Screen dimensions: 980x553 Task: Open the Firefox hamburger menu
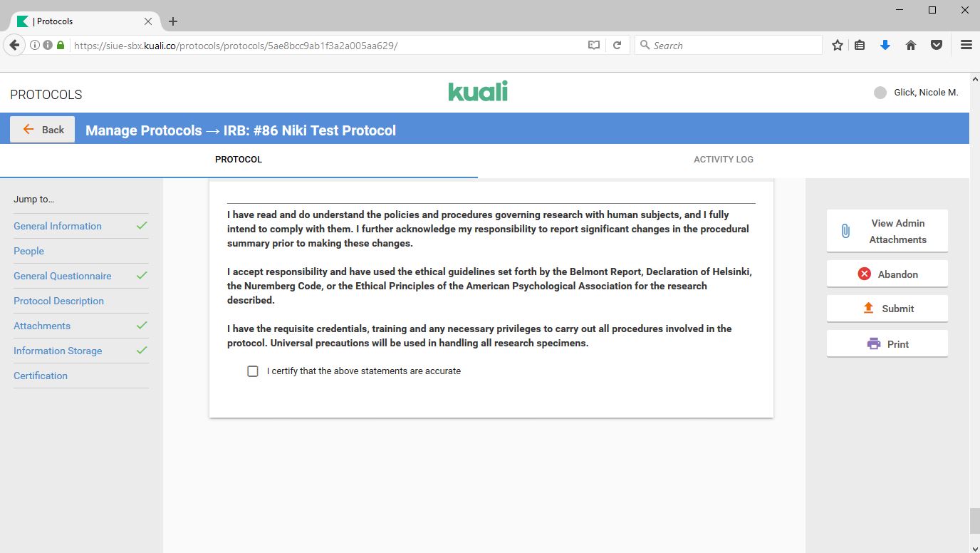pyautogui.click(x=966, y=46)
